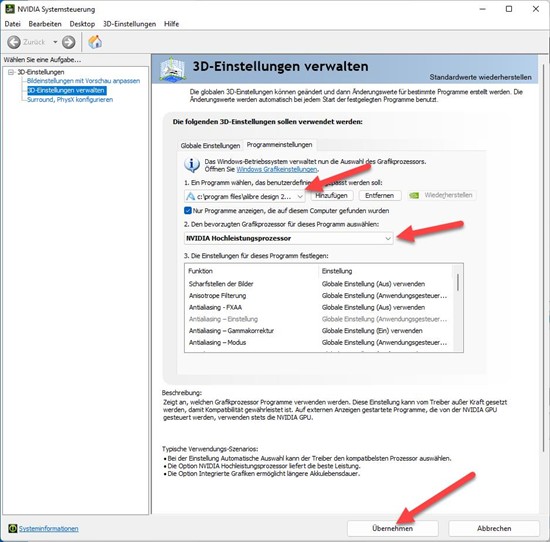Toggle Nur Programme anzeigen checkbox
Screen dimensions: 550x542
click(x=188, y=210)
